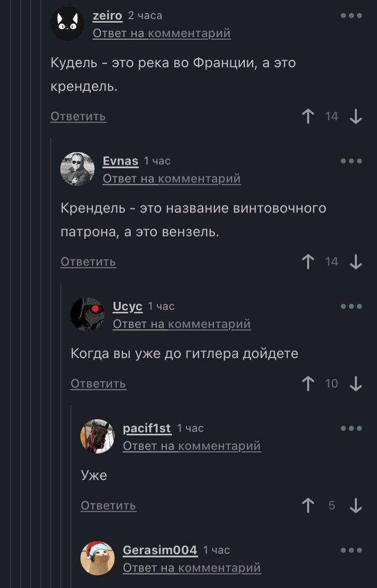Upvote zeiro's comment about Кудель
The height and width of the screenshot is (588, 377).
click(x=308, y=116)
